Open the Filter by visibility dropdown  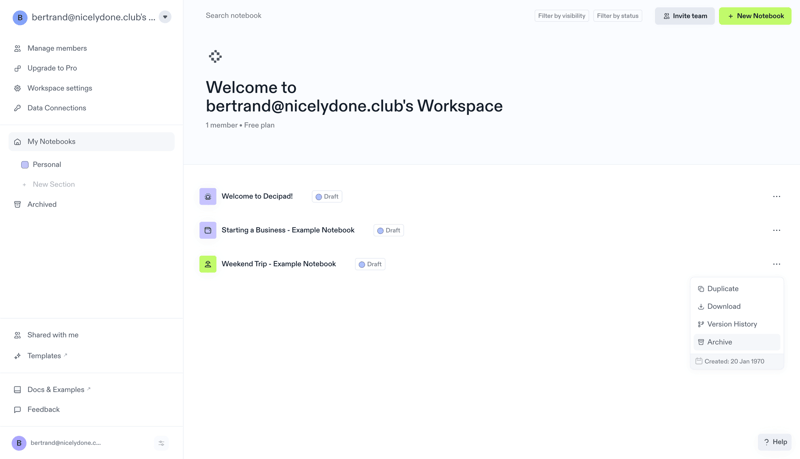click(x=561, y=16)
